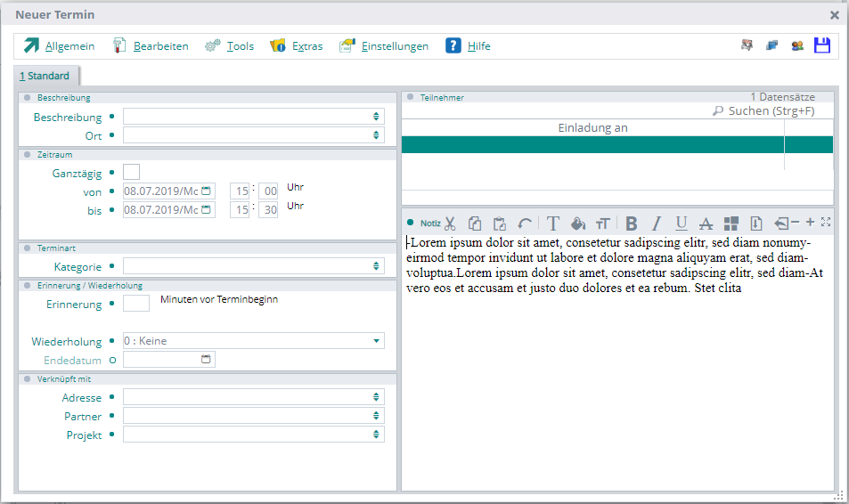Open the Wiederholung dropdown list

(x=377, y=341)
